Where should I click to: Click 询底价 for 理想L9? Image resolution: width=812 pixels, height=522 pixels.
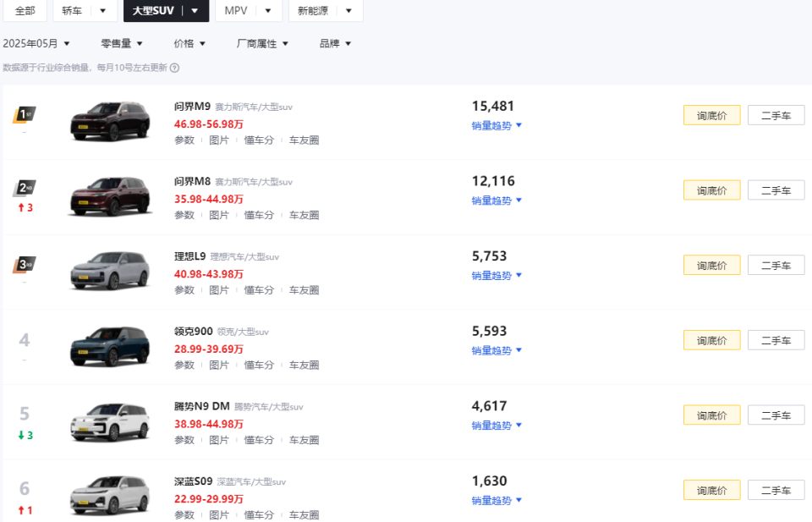[711, 265]
